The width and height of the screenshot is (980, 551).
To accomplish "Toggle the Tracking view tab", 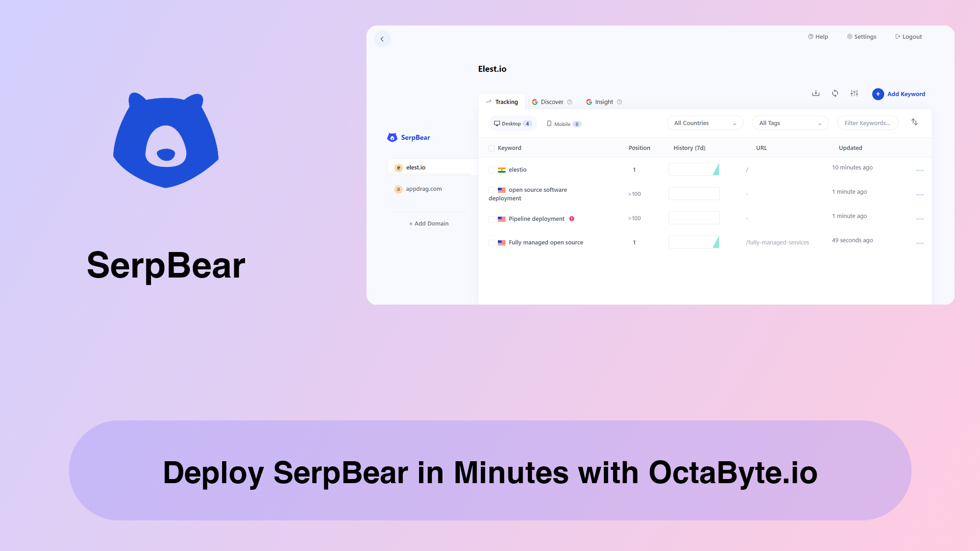I will click(502, 102).
